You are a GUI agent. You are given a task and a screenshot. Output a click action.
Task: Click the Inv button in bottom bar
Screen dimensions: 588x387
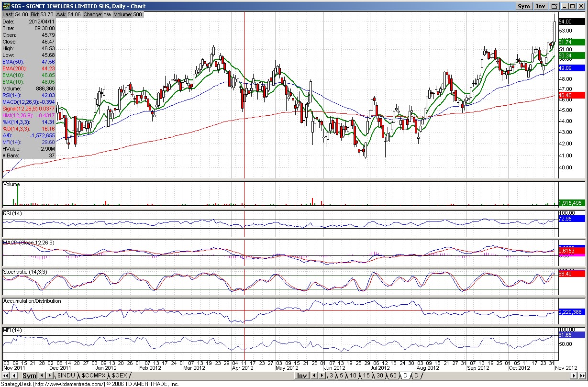(x=301, y=376)
